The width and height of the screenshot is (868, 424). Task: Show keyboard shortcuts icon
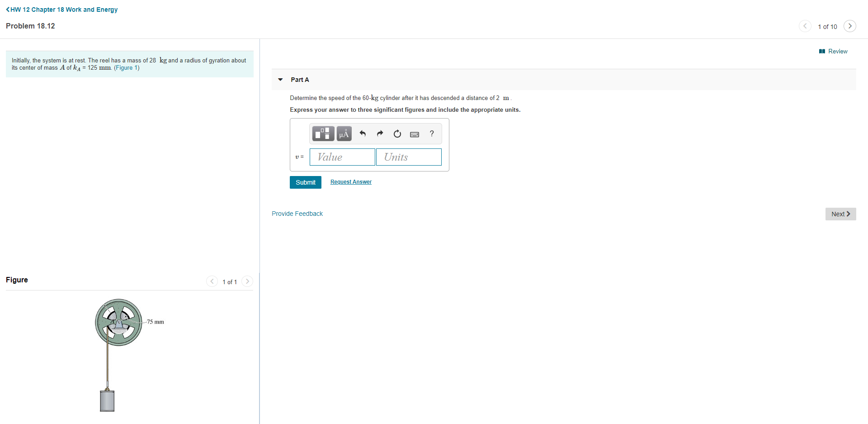pos(415,134)
